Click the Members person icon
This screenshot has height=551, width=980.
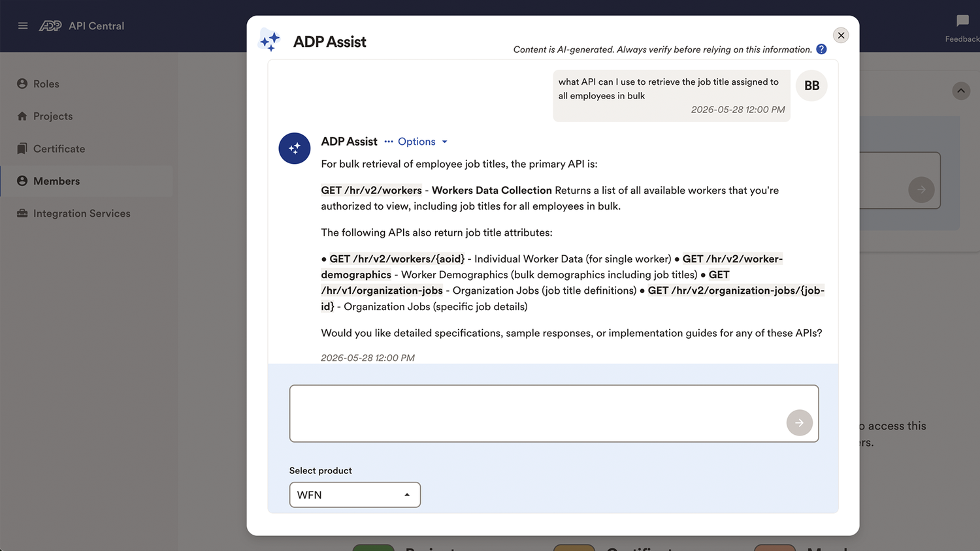pos(22,181)
